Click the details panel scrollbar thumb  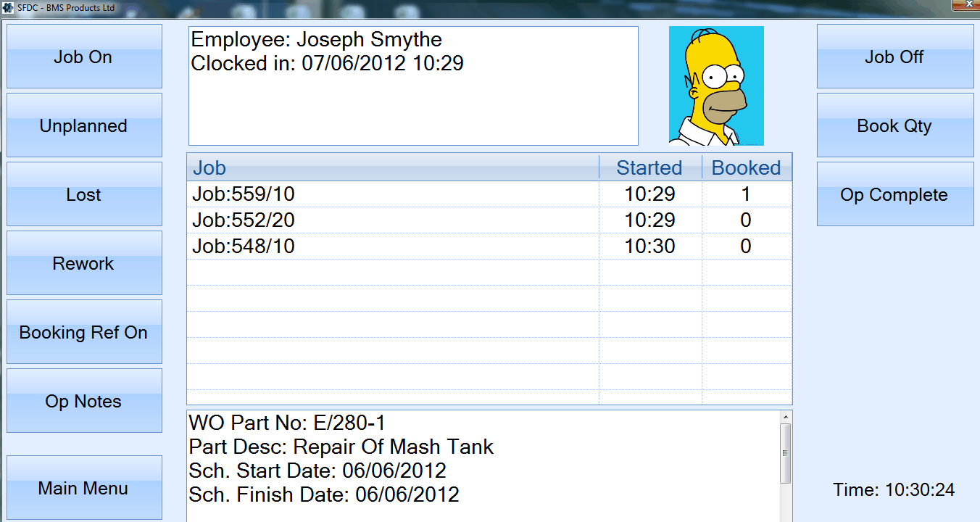pyautogui.click(x=786, y=454)
